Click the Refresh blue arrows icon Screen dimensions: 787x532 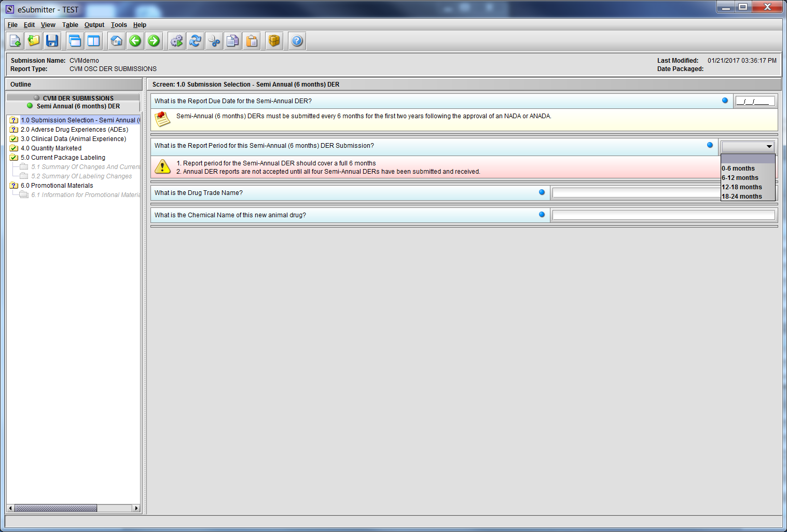(x=196, y=41)
